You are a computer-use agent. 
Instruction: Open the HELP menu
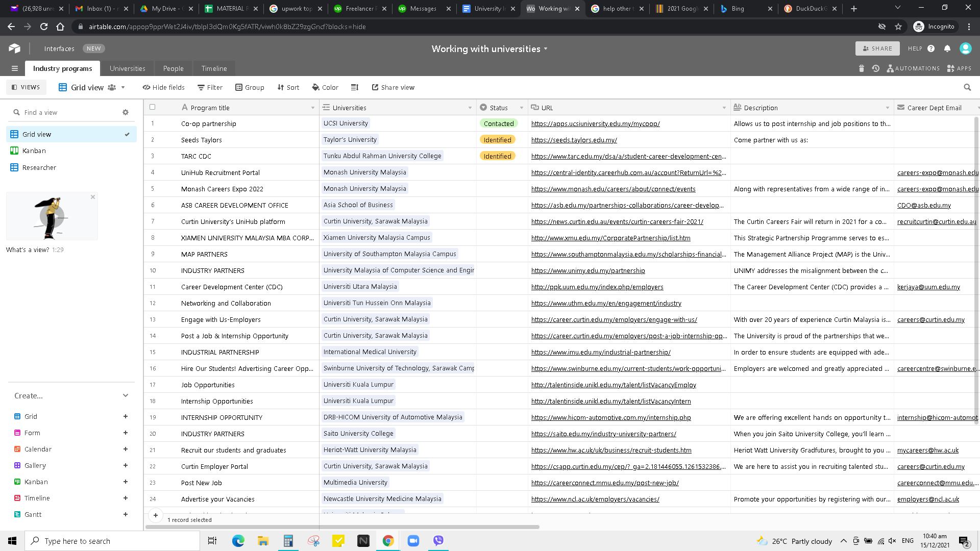coord(921,48)
